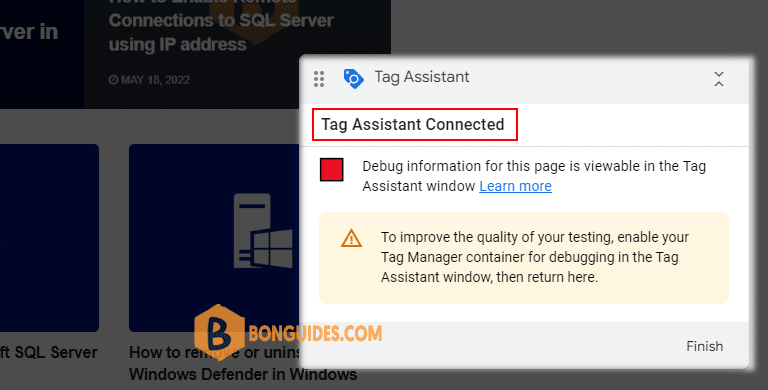Open the blue thumbnail above SQL Server title

pyautogui.click(x=49, y=238)
